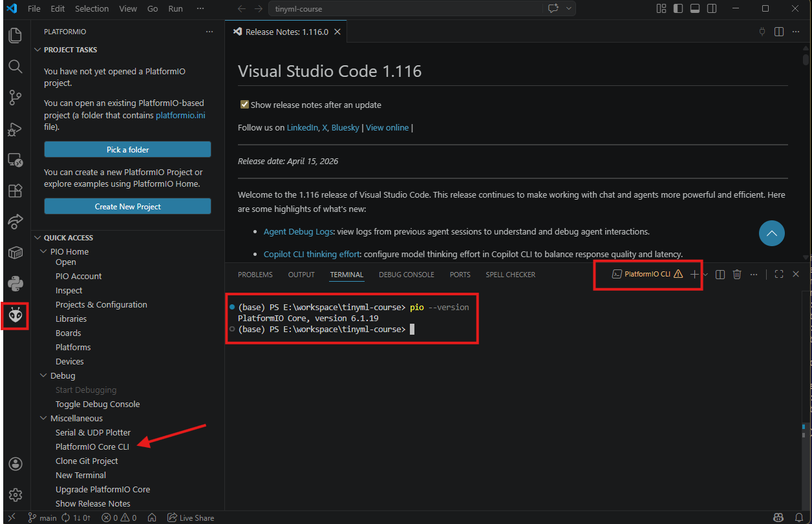Open the chat dropdown arrow in title bar
Screen dimensions: 812x524
[x=569, y=8]
